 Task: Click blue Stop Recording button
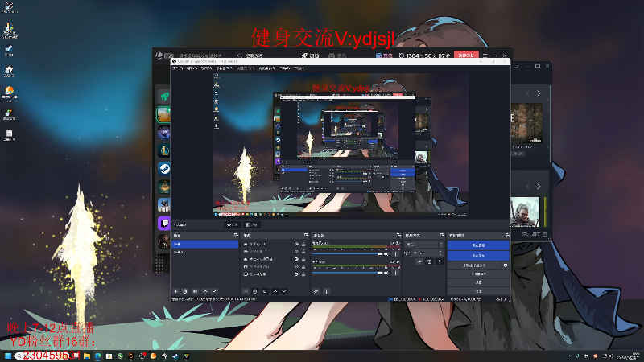pyautogui.click(x=478, y=256)
